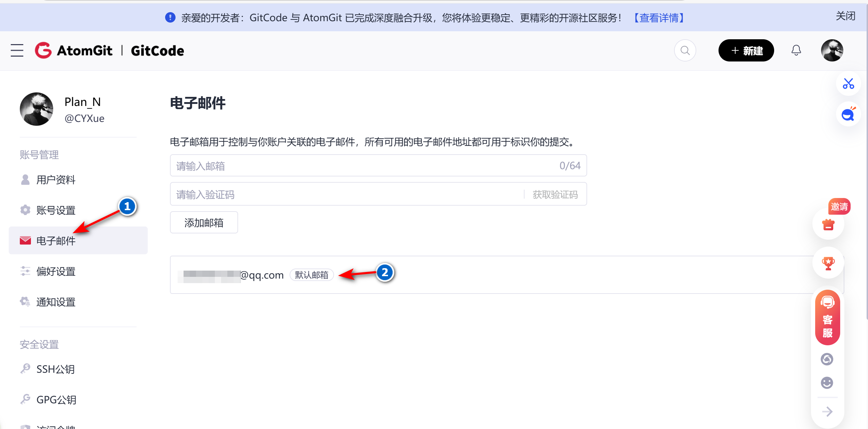Select 用户资料 in the sidebar

[55, 180]
